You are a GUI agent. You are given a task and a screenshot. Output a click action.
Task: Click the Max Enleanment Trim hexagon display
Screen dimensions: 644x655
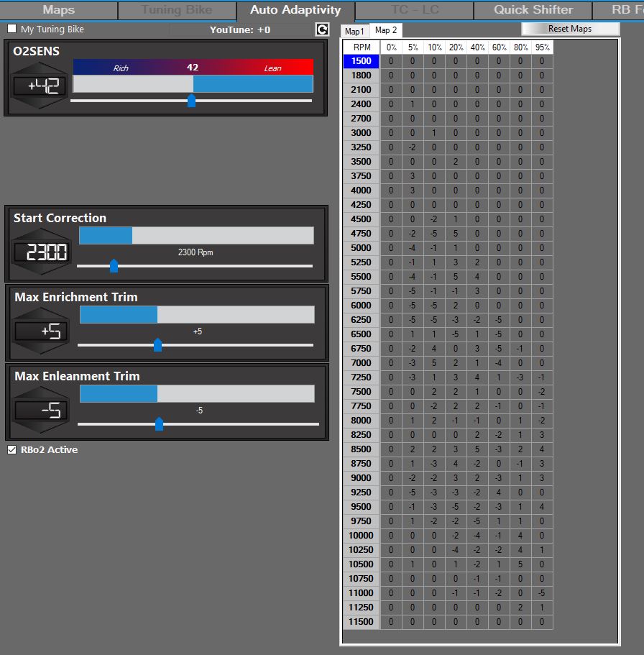(x=42, y=411)
